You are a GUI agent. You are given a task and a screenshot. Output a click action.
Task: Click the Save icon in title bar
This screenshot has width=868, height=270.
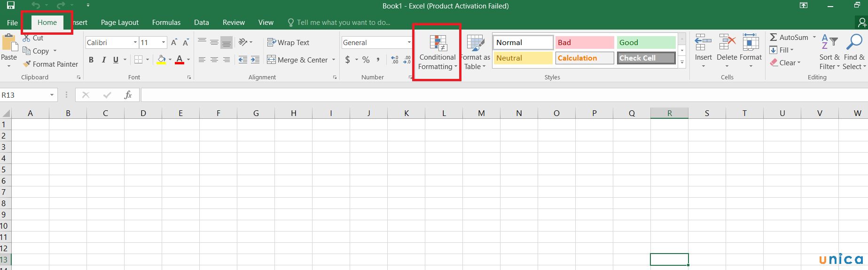[10, 6]
